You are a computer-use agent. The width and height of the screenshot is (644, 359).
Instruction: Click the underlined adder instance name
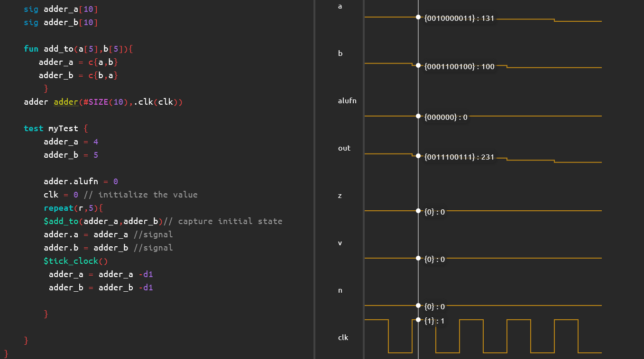click(66, 102)
